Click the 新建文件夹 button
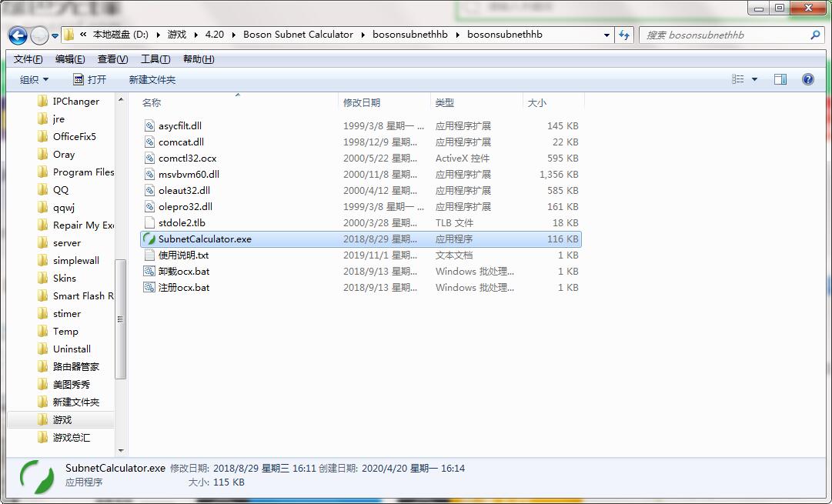The height and width of the screenshot is (504, 832). [x=152, y=79]
